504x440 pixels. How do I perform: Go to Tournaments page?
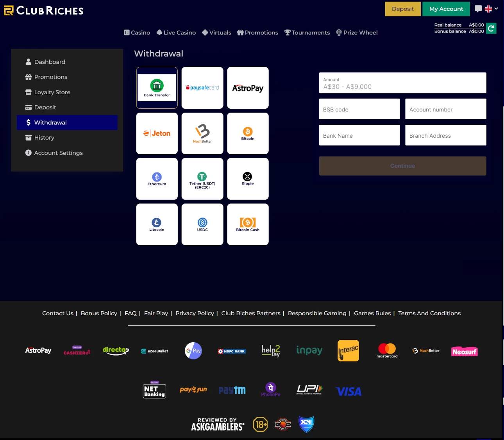coord(307,32)
